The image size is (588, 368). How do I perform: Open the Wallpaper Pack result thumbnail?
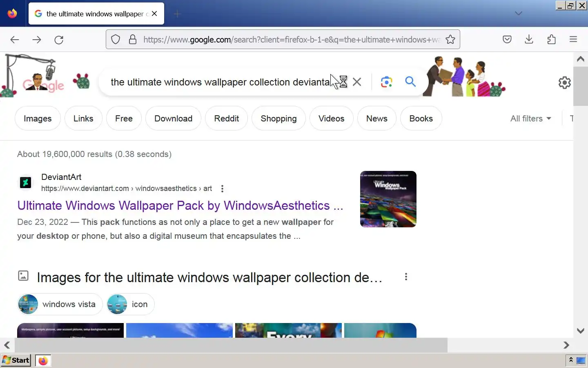tap(388, 199)
